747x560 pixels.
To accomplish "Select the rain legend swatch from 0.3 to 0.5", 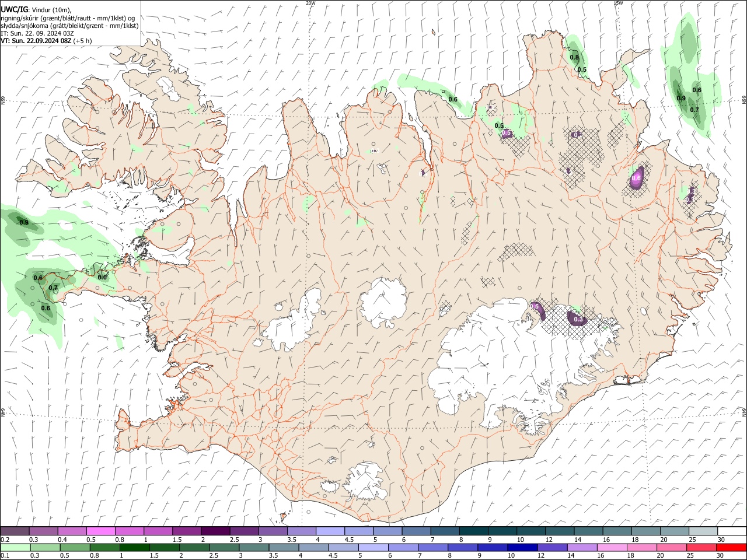I will [x=45, y=547].
